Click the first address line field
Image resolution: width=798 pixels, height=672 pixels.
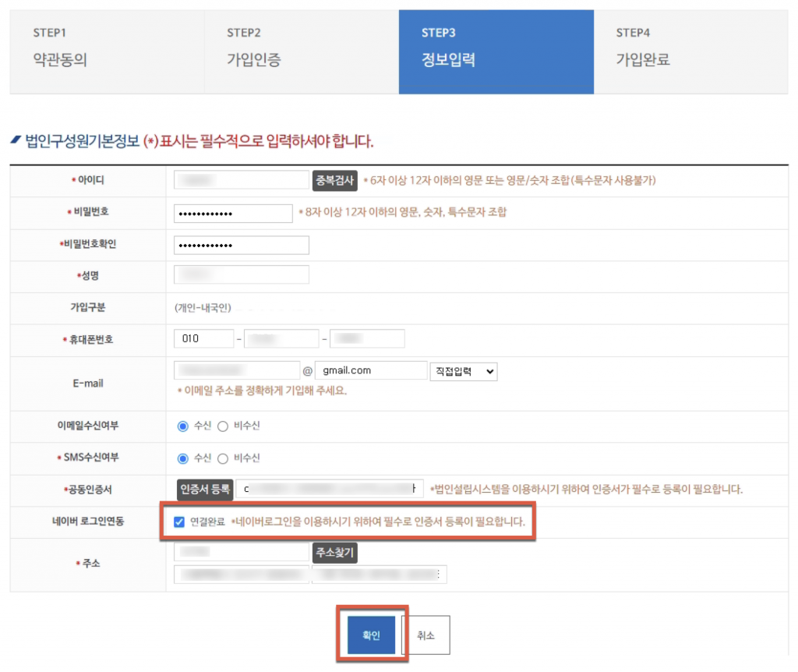[242, 575]
